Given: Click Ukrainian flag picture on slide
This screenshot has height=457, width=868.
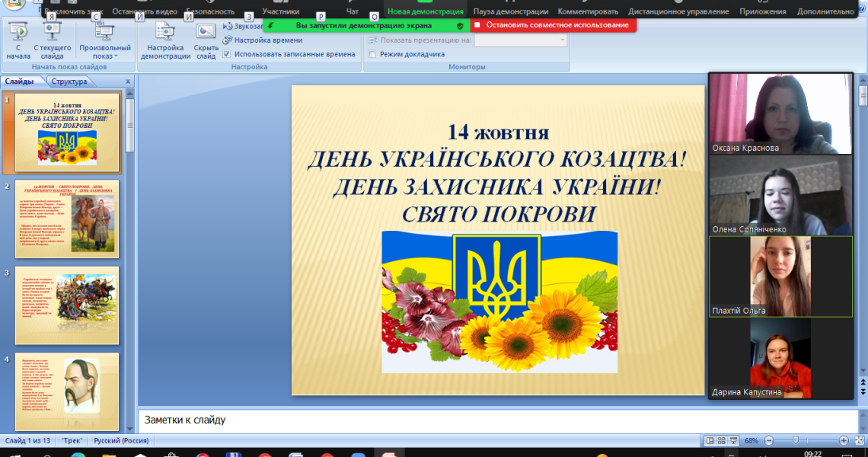Looking at the screenshot, I should tap(499, 302).
